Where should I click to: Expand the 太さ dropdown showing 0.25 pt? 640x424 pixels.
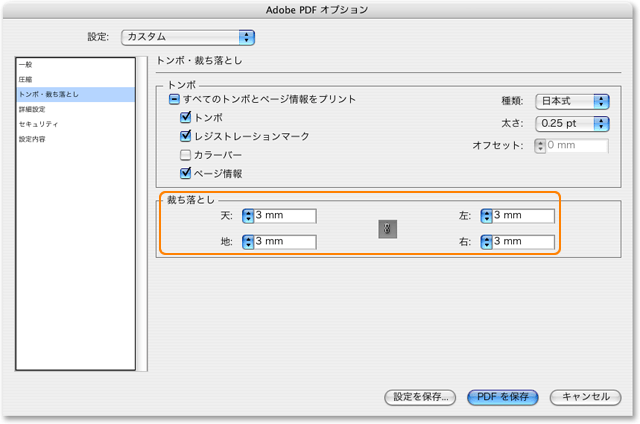[x=572, y=124]
